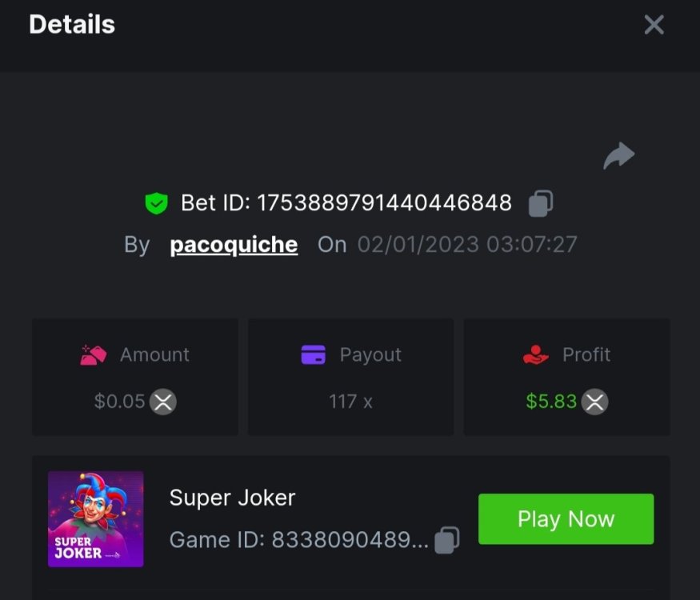Copy the Game ID value
The image size is (700, 600).
pos(446,540)
